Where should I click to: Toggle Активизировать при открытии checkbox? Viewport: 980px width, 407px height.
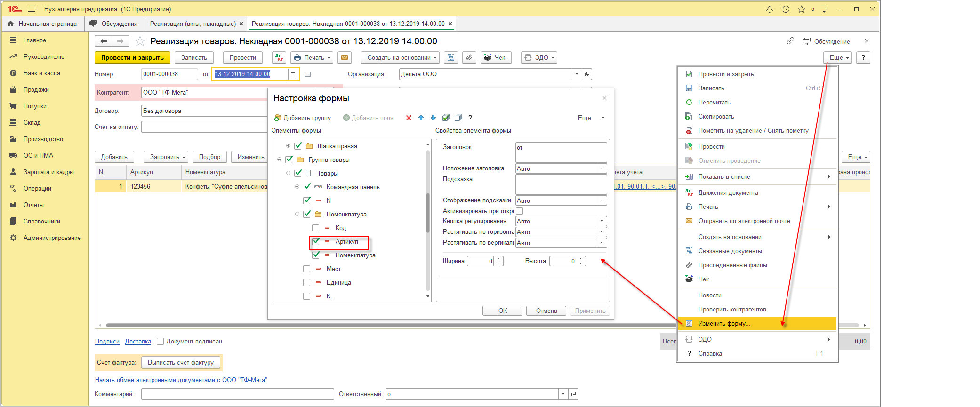click(x=520, y=211)
